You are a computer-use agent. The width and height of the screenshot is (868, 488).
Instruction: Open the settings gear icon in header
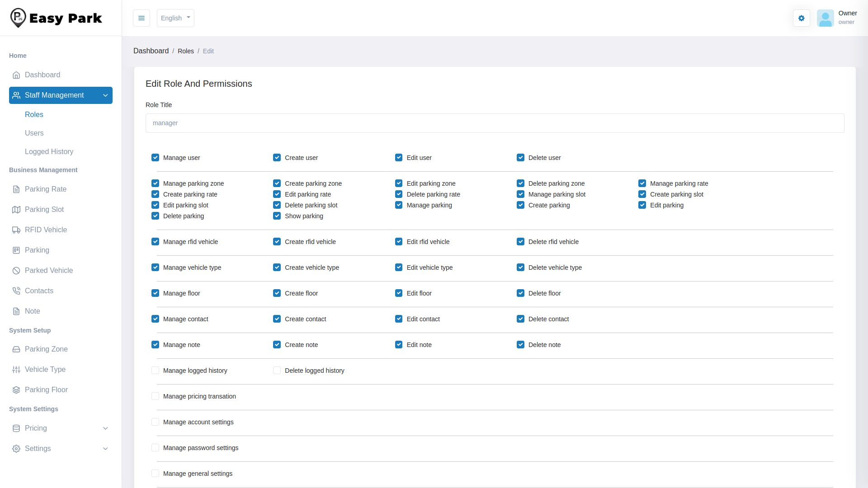click(x=801, y=18)
